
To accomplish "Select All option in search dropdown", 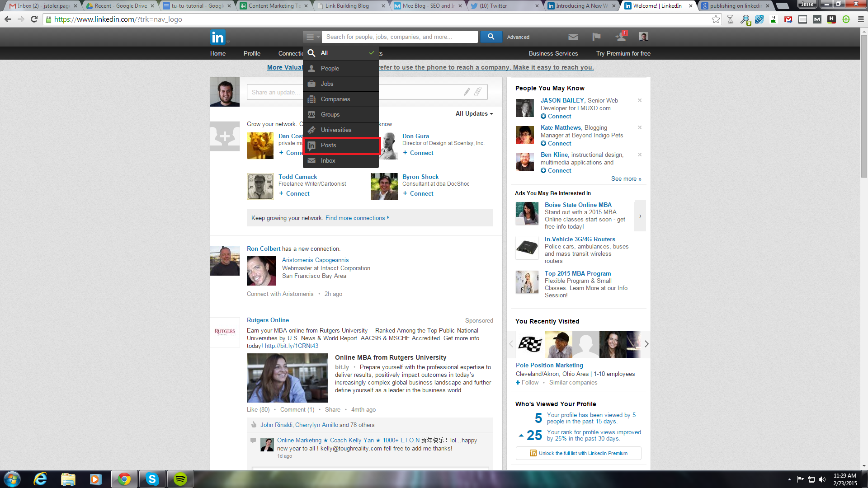I will point(341,53).
